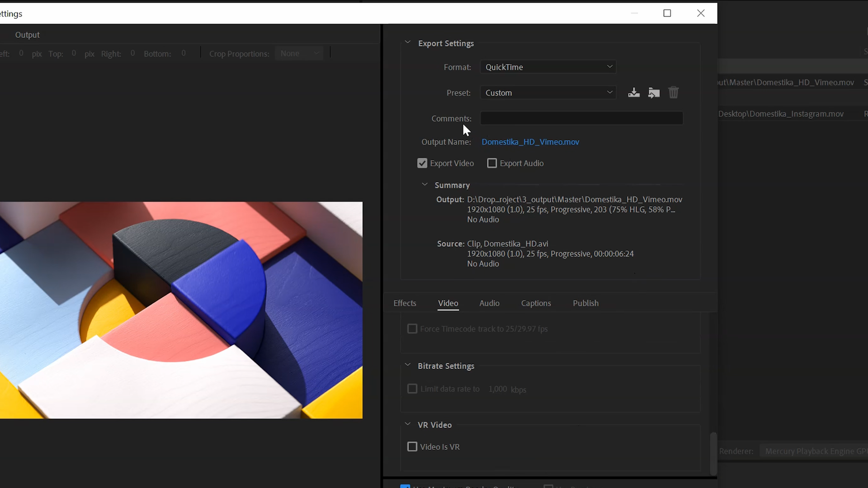Click the Import Preset icon

654,93
